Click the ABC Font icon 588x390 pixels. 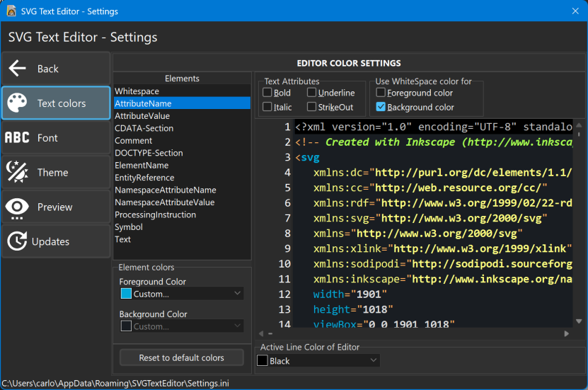pos(17,137)
